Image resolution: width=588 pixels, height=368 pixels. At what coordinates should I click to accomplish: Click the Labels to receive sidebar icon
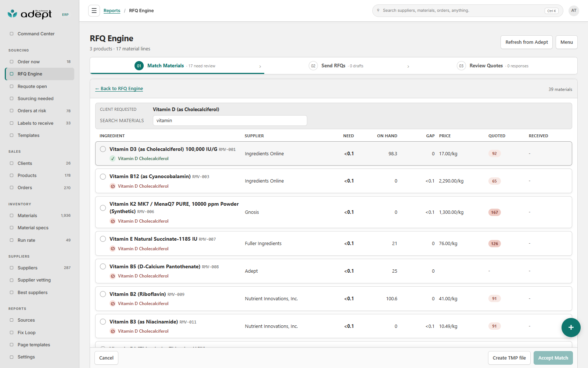pyautogui.click(x=12, y=123)
